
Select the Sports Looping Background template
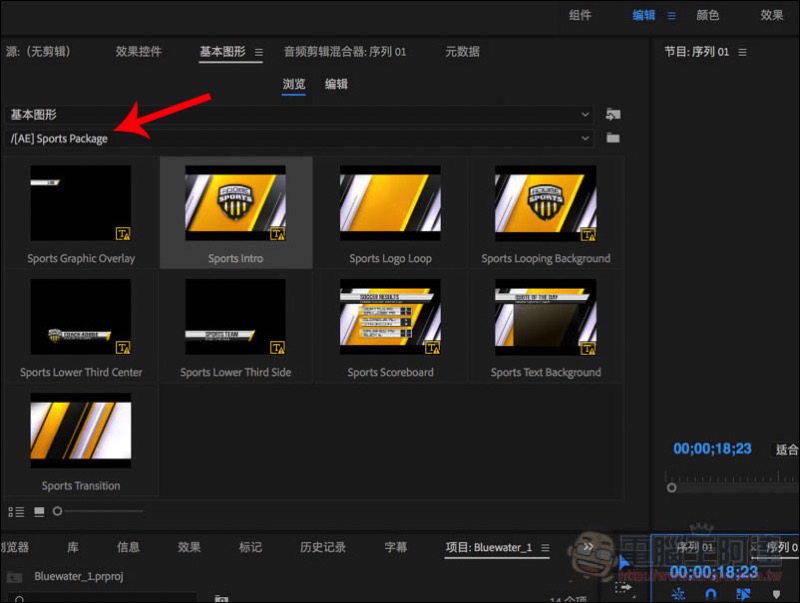click(545, 213)
